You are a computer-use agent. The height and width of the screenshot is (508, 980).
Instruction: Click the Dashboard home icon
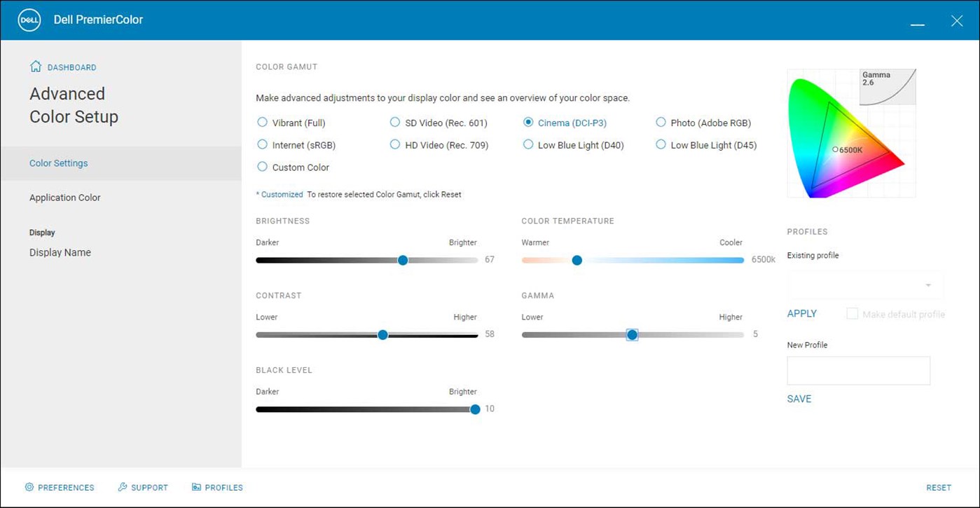point(34,66)
